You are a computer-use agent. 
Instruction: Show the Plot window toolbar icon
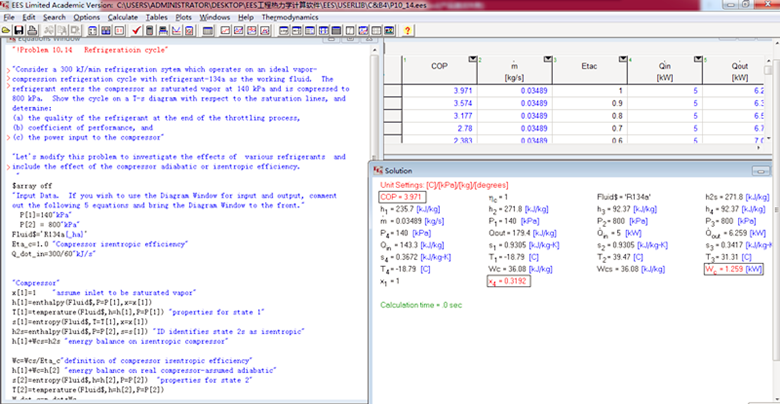click(363, 30)
